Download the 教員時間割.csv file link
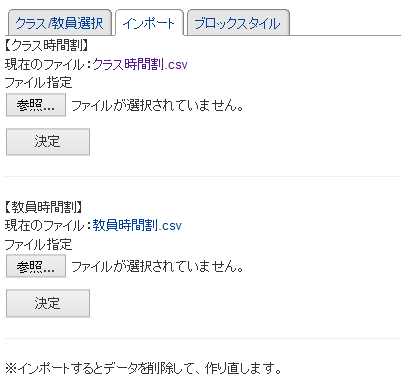 coord(137,226)
